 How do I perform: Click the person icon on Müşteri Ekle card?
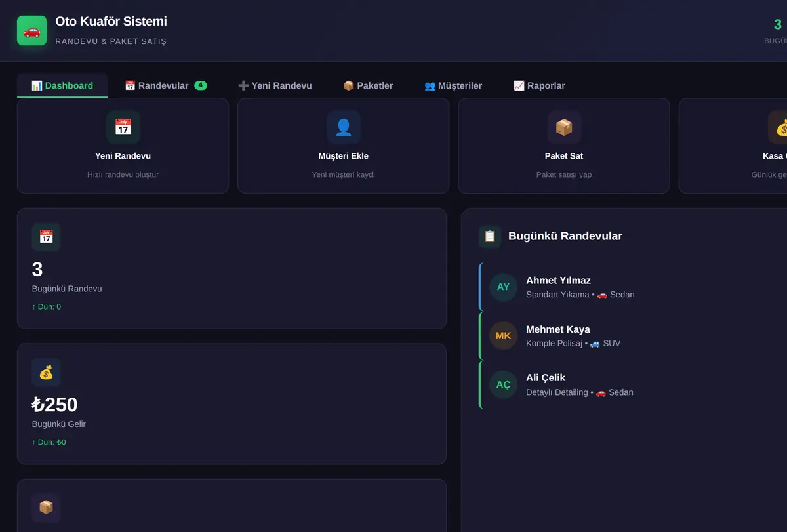(x=344, y=127)
